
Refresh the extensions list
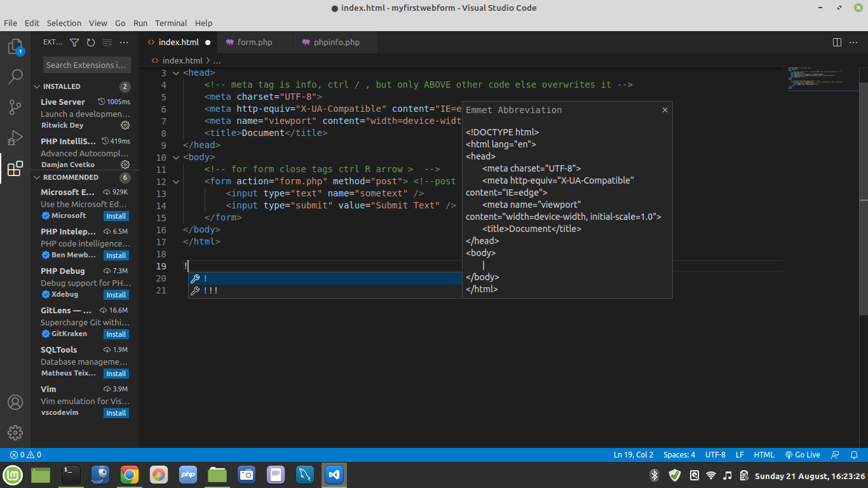91,43
